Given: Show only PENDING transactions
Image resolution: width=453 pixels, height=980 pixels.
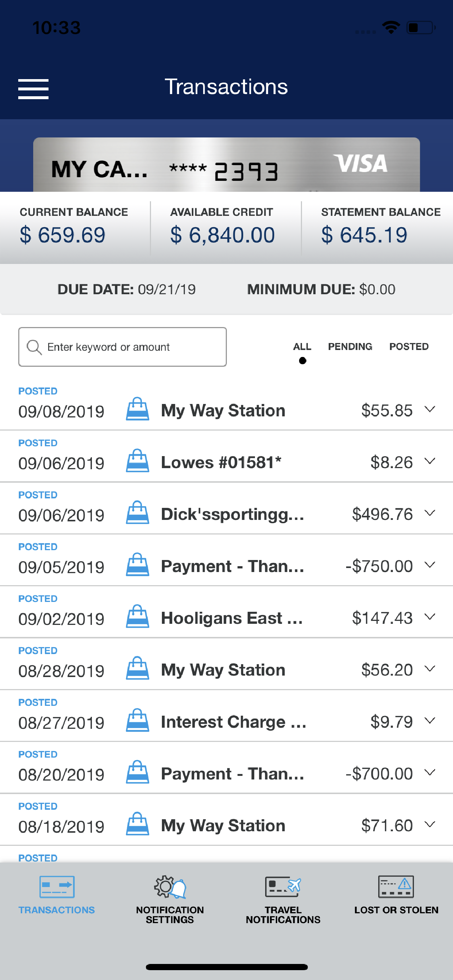Looking at the screenshot, I should 350,347.
